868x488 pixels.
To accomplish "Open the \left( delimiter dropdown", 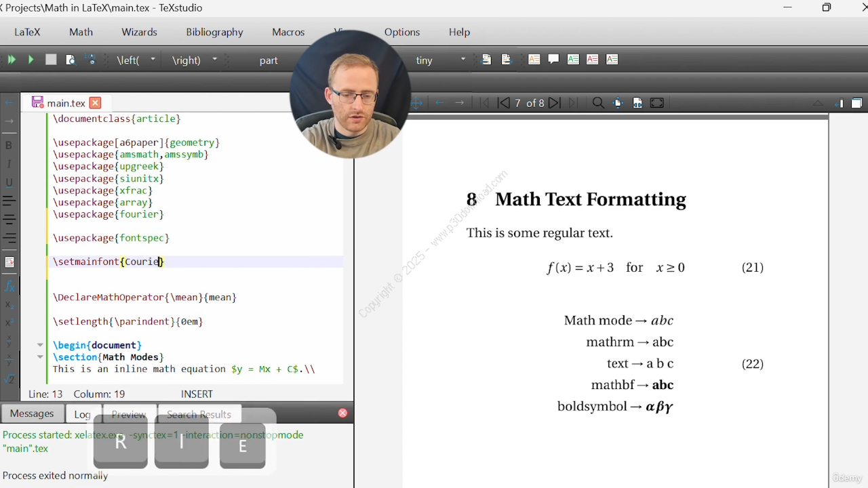I will pos(153,60).
